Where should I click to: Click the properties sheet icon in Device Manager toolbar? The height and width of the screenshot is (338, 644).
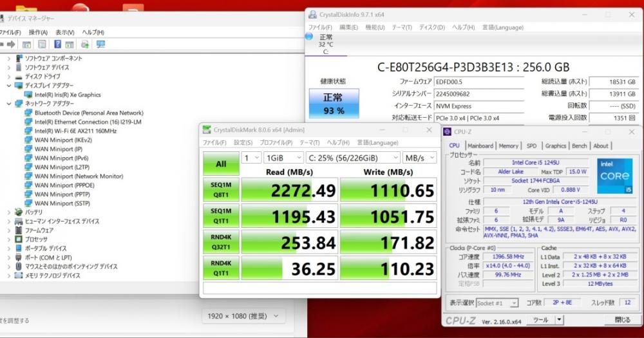point(42,44)
